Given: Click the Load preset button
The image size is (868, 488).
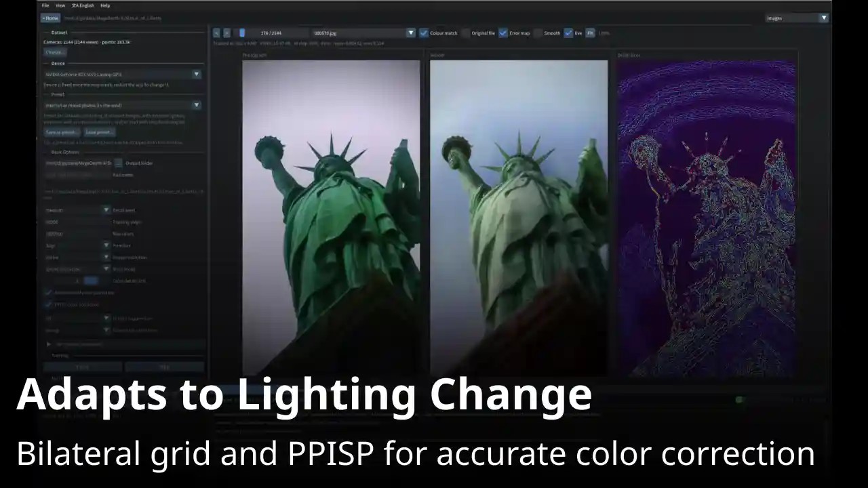Looking at the screenshot, I should point(100,132).
